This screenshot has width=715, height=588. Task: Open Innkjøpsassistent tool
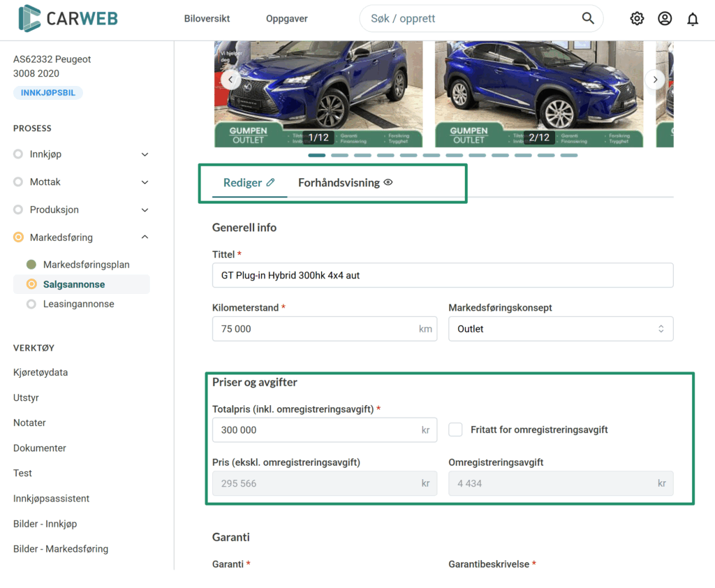[x=51, y=499]
